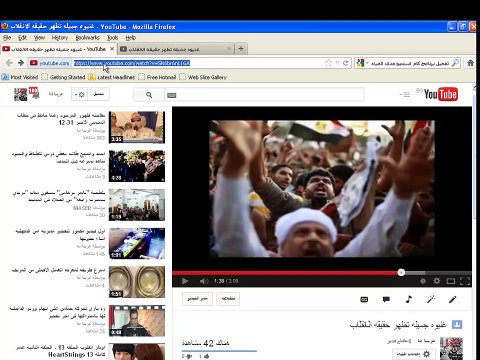
Task: Open the audio music note icon
Action: point(409,299)
